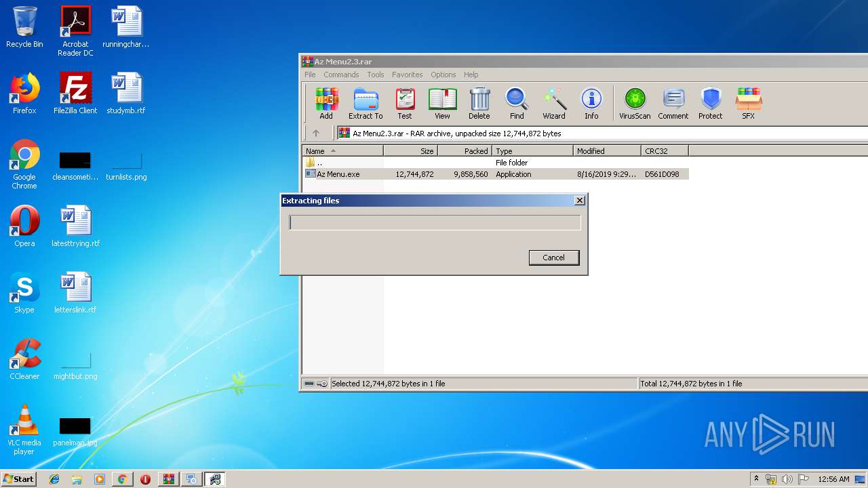This screenshot has width=868, height=488.
Task: Sort by Name column header
Action: tap(343, 151)
